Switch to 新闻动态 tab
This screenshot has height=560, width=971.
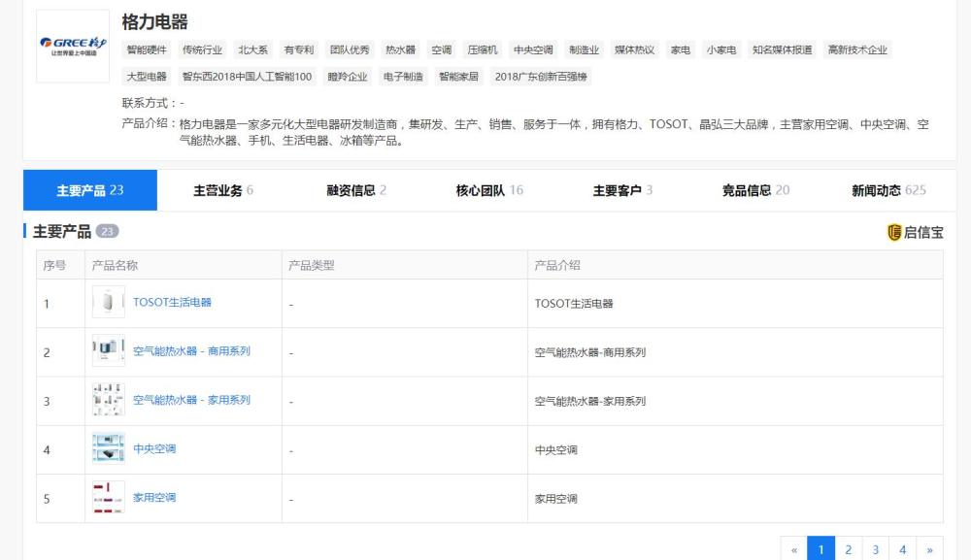pyautogui.click(x=888, y=190)
